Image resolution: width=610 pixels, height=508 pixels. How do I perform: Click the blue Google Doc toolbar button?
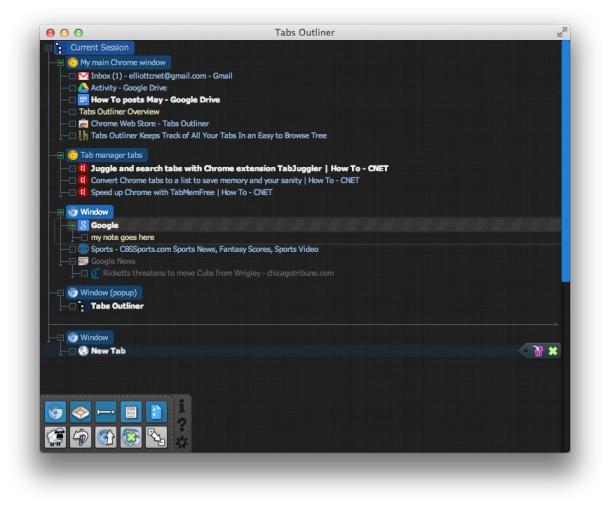[156, 412]
